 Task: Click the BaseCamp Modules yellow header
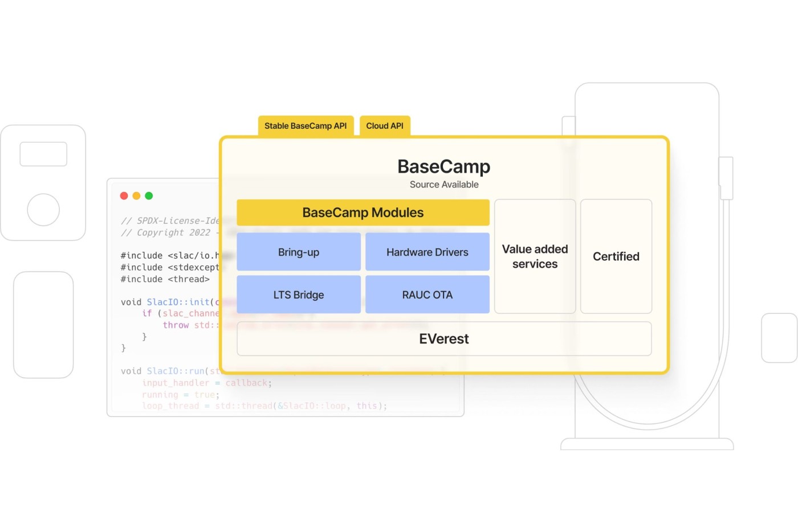(363, 212)
